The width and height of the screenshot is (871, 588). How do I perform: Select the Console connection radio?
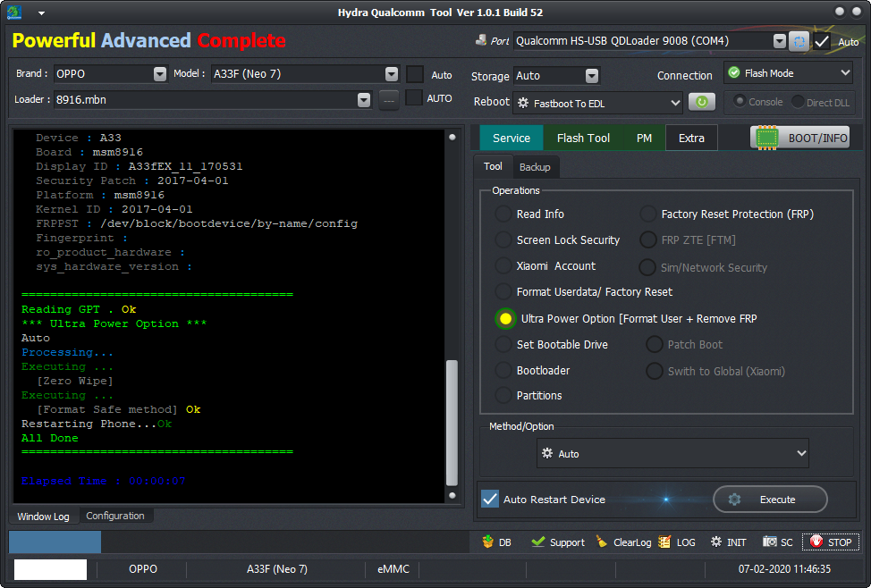740,102
